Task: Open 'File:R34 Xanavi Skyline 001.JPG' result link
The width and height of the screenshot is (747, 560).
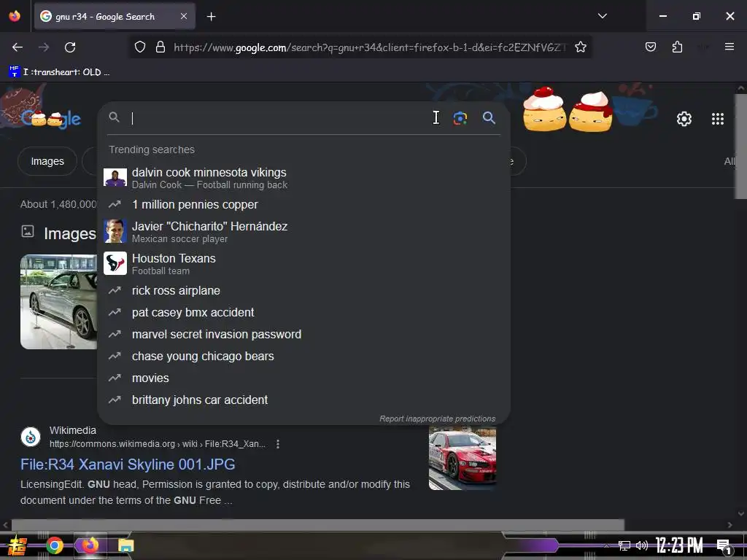Action: click(x=128, y=464)
